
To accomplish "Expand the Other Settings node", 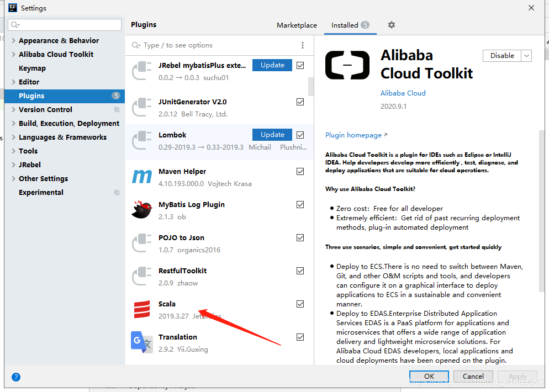I will 13,178.
